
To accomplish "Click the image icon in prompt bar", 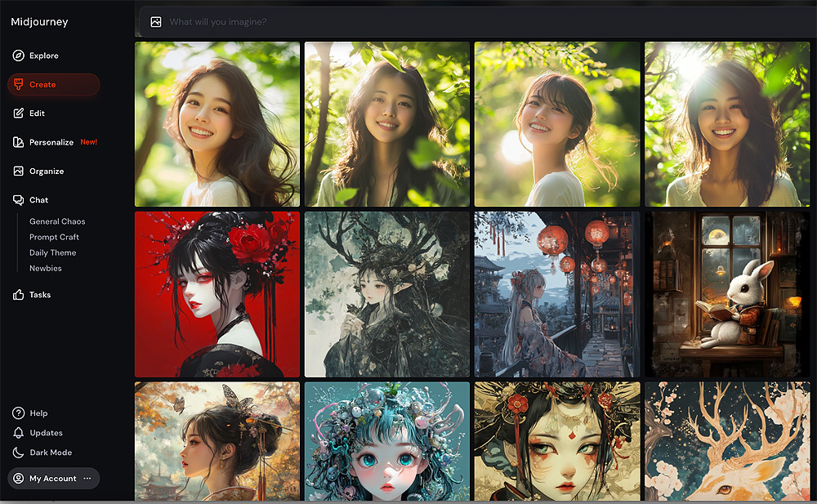I will pyautogui.click(x=156, y=22).
